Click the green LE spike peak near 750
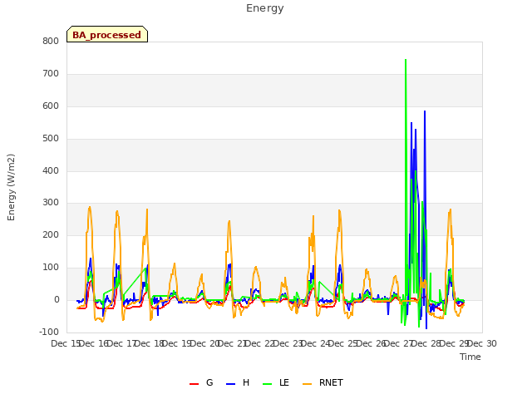 406,60
